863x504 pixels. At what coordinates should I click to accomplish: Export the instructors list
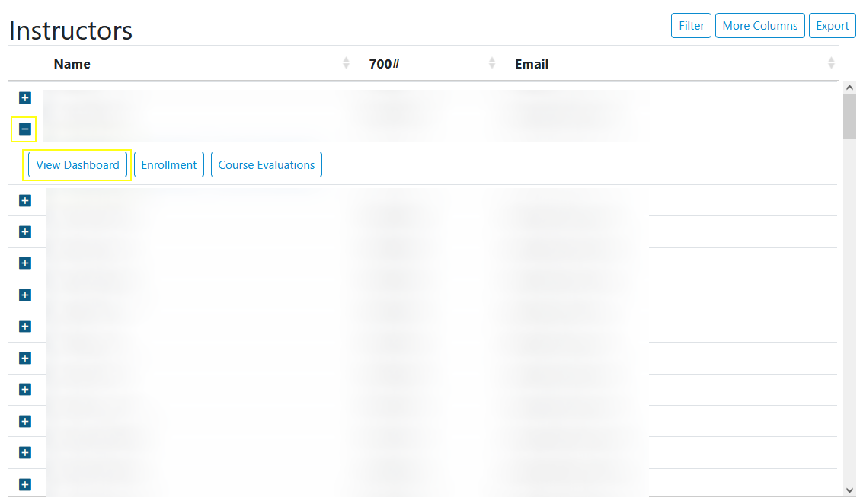click(832, 25)
